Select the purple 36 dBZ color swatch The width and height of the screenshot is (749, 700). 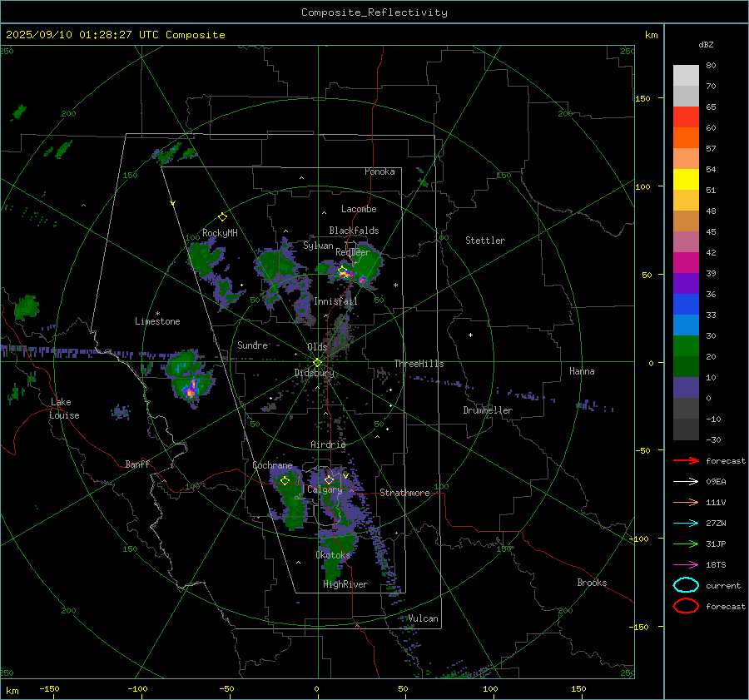pos(686,283)
